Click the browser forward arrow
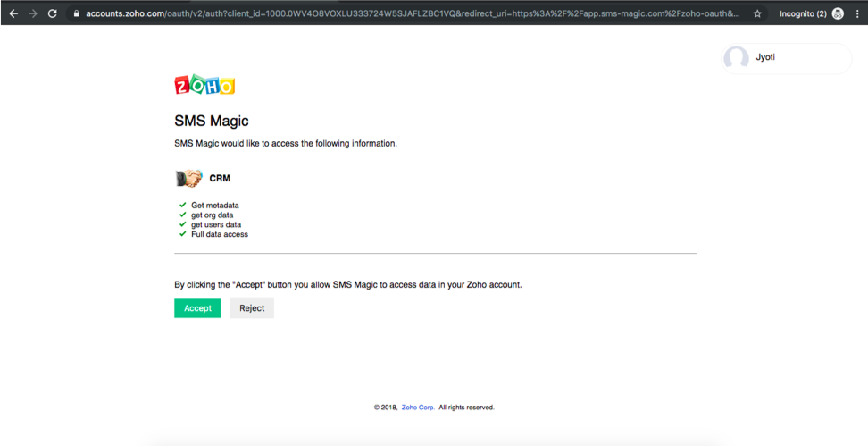 coord(33,13)
